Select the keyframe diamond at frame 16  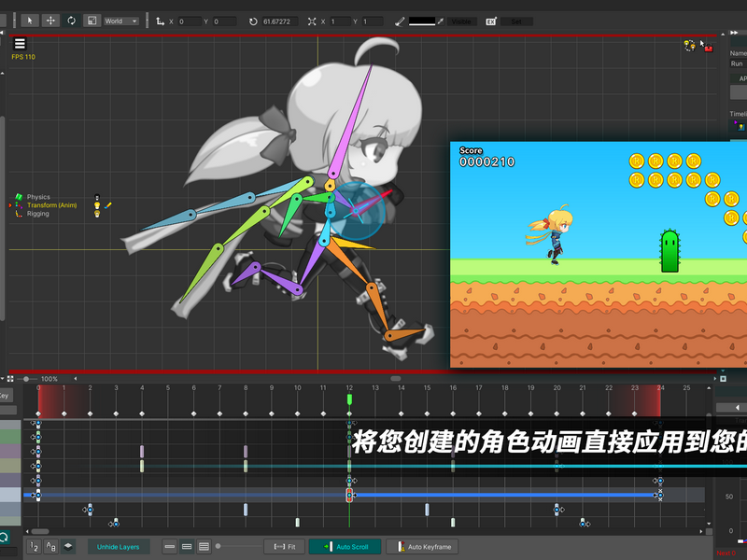coord(453,413)
